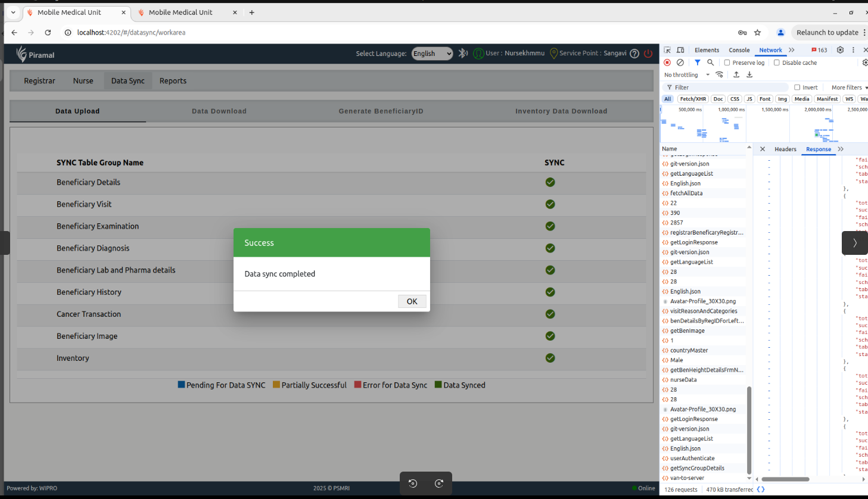
Task: Click the red logout power icon
Action: coord(648,54)
